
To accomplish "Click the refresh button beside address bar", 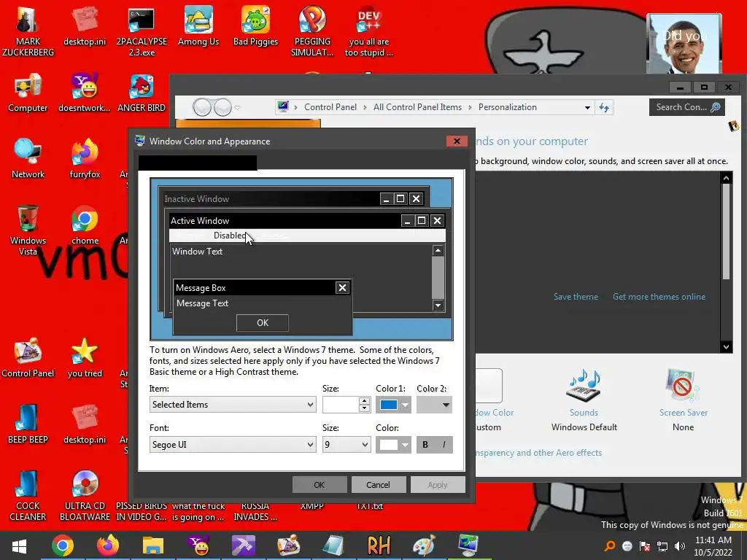I will [604, 108].
